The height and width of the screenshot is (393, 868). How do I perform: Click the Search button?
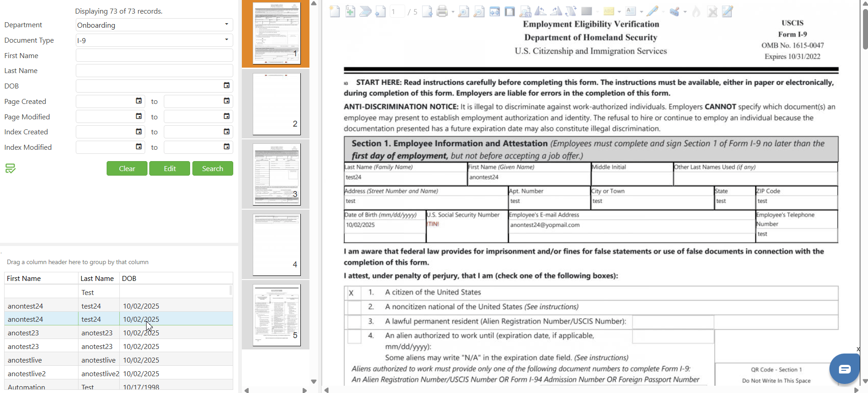pyautogui.click(x=212, y=168)
